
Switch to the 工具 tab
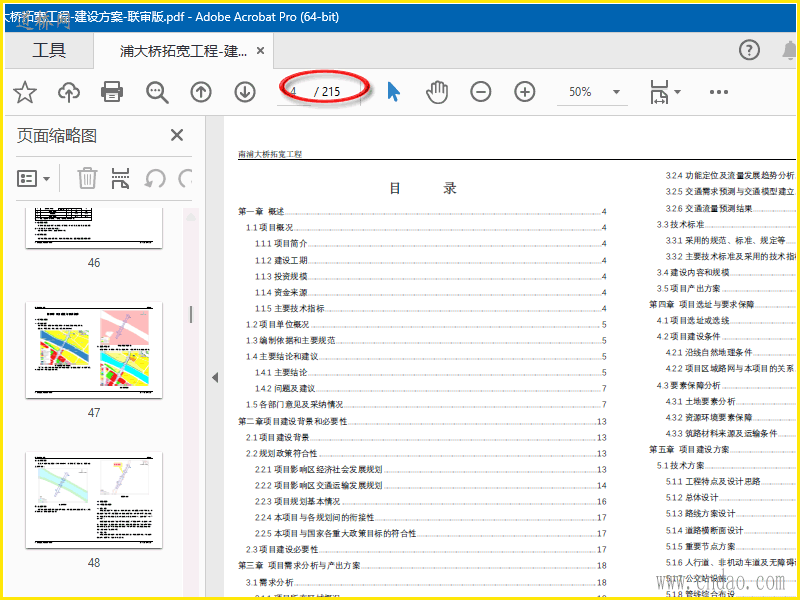(49, 51)
